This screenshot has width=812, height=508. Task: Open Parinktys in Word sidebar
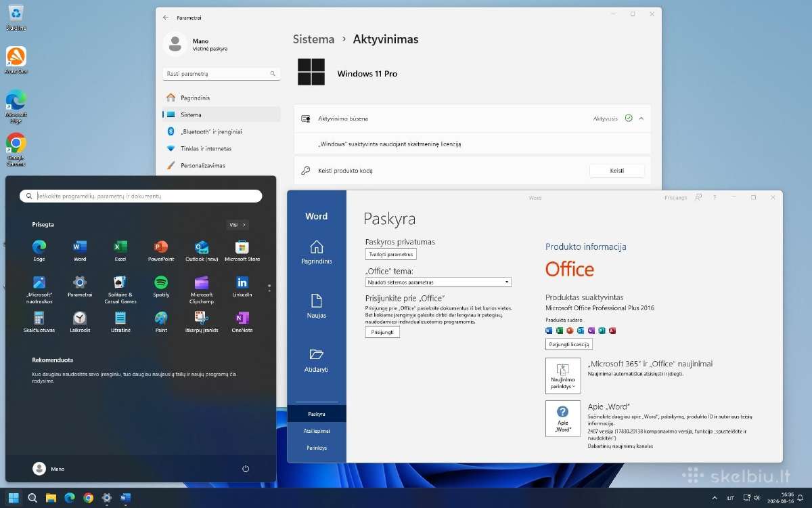pos(316,448)
